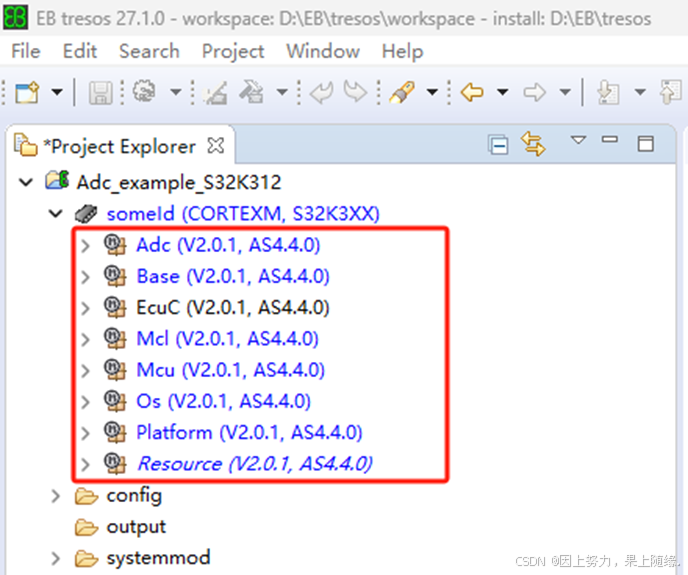688x575 pixels.
Task: Expand the systemmod folder
Action: coord(56,558)
